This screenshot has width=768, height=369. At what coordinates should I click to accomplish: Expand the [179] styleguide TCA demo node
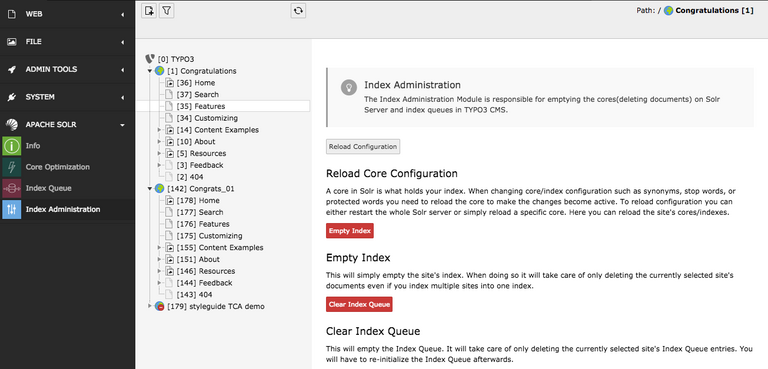point(150,306)
